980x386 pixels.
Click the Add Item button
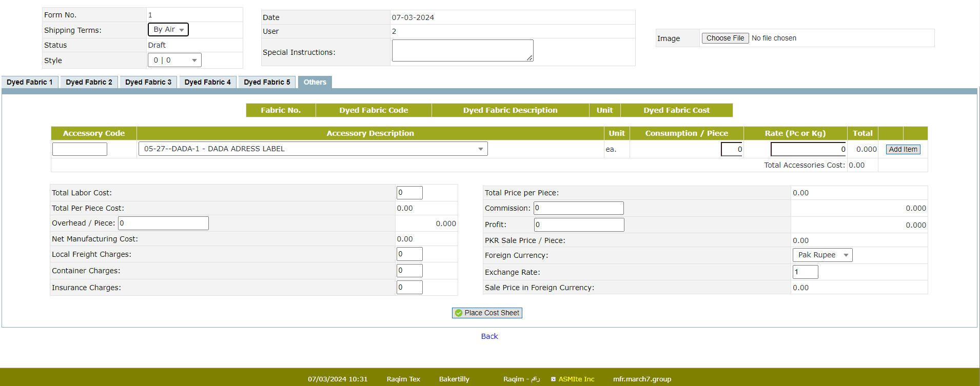(903, 149)
